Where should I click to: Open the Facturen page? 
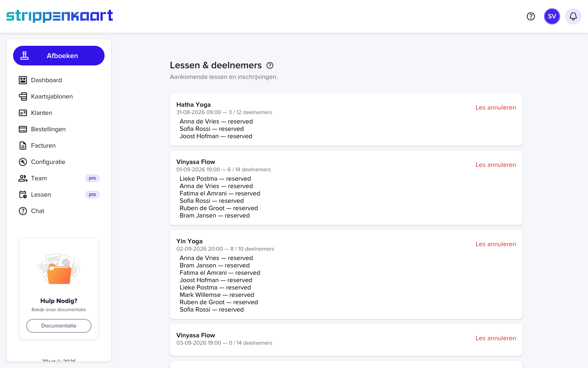point(59,146)
